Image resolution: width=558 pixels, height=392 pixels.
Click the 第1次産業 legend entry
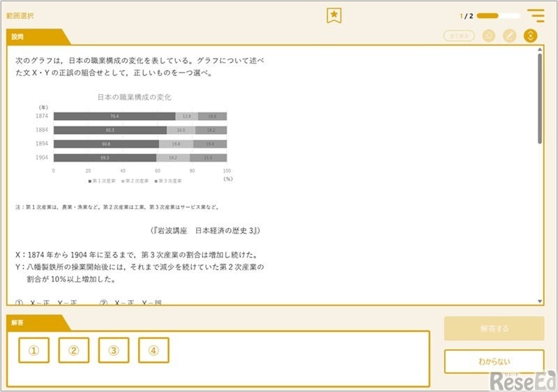pos(102,181)
